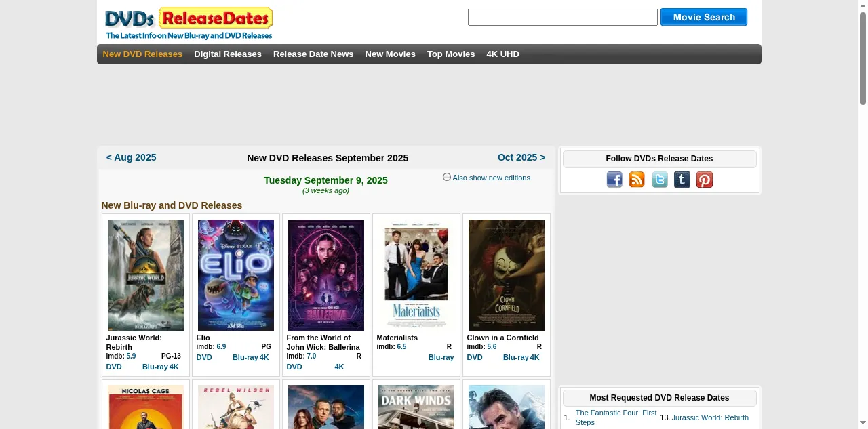Viewport: 868px width, 429px height.
Task: Go to Digital Releases menu item
Action: [228, 54]
